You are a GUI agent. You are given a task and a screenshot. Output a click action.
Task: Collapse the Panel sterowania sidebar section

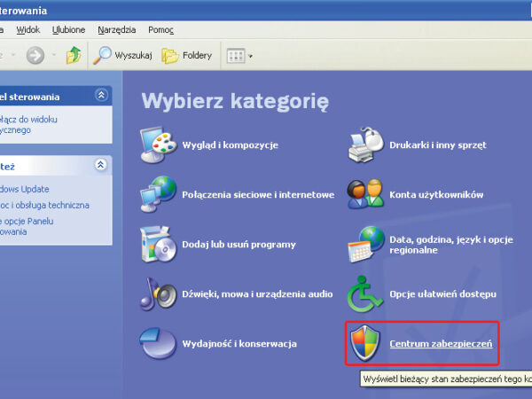coord(102,95)
